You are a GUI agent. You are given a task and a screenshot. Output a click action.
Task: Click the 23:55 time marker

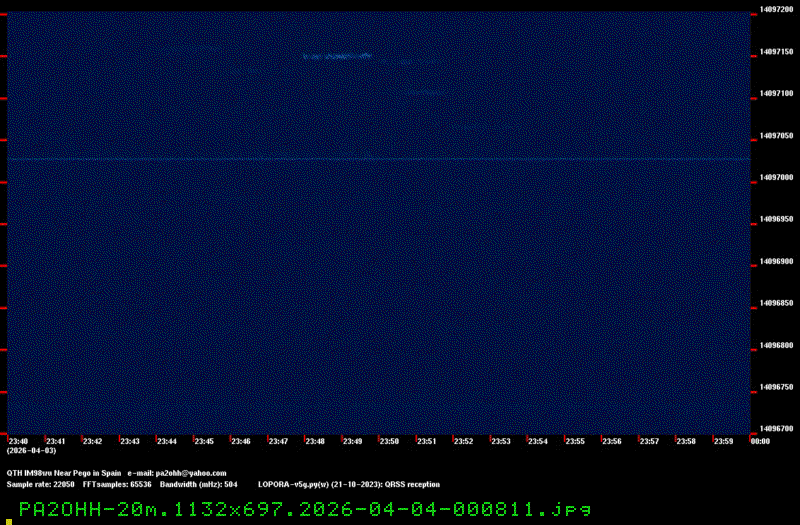pos(574,441)
